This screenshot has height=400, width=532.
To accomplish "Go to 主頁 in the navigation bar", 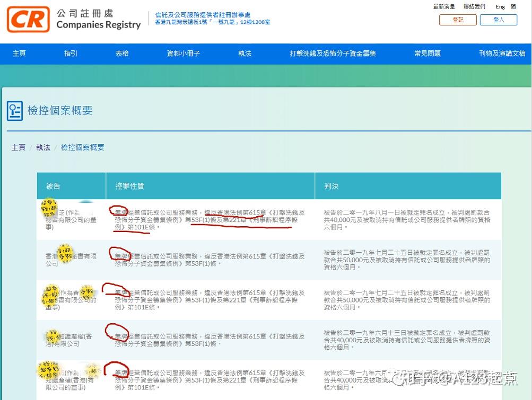I will [19, 54].
